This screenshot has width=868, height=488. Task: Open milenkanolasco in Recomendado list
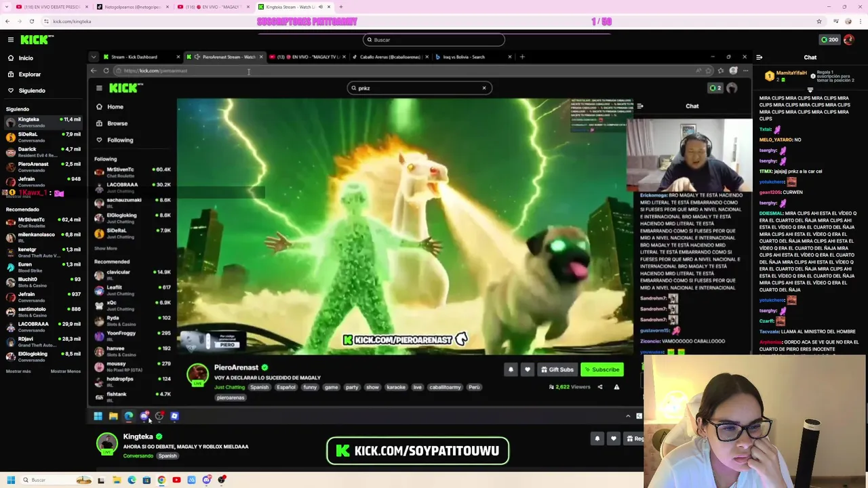(43, 237)
